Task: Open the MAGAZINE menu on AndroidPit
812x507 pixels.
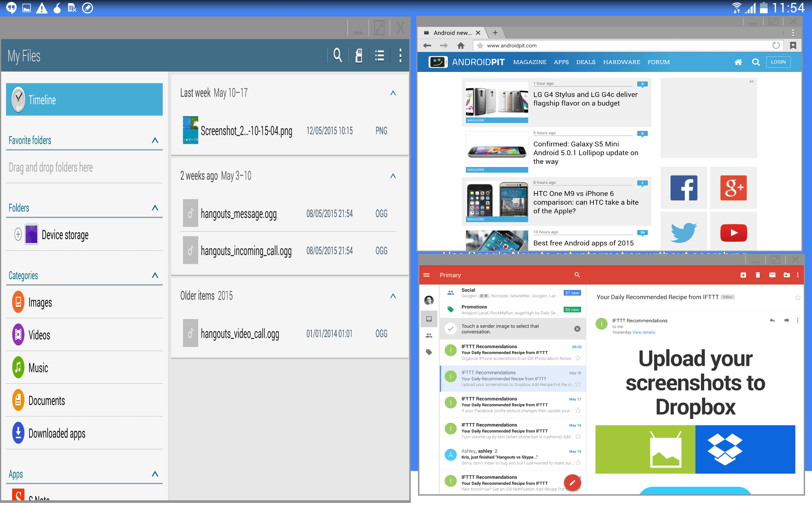Action: 529,62
